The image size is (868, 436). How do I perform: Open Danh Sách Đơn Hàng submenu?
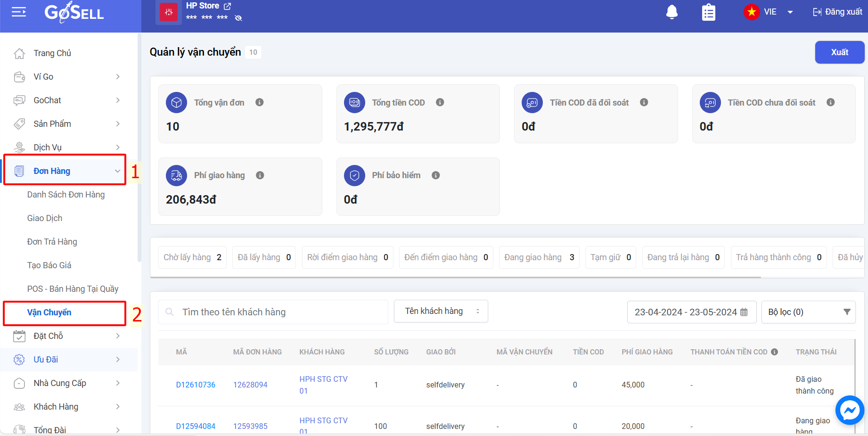click(66, 195)
